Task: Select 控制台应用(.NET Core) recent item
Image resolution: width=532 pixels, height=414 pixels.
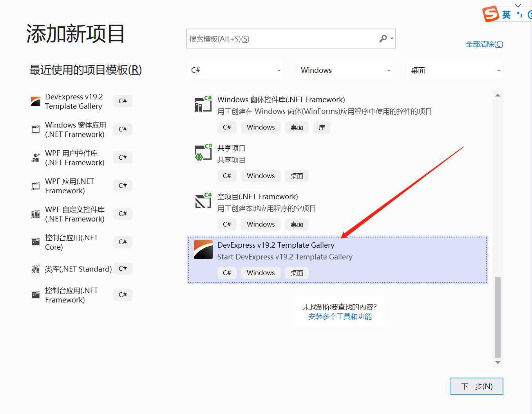Action: pos(81,242)
